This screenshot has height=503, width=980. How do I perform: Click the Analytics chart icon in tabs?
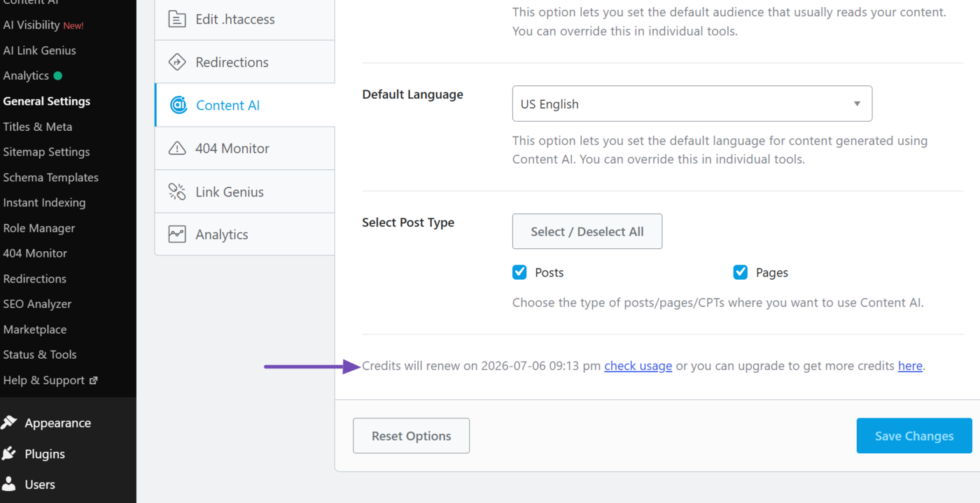[x=177, y=234]
